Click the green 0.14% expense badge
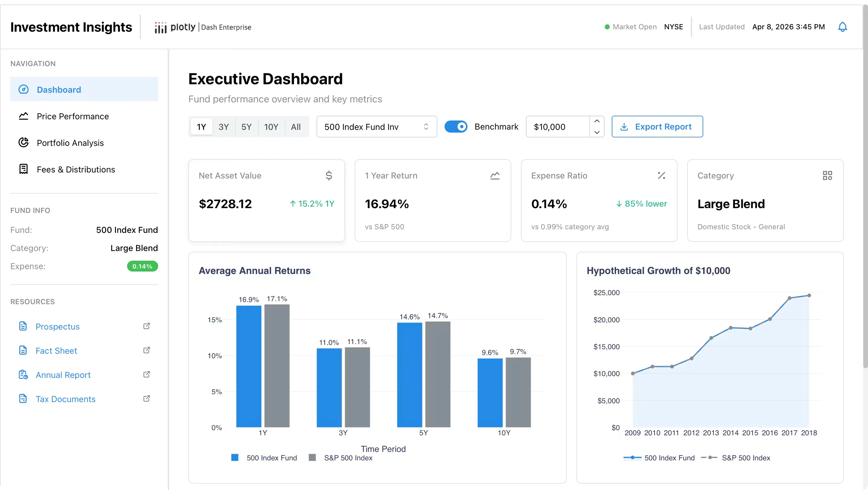This screenshot has height=490, width=868. point(142,266)
